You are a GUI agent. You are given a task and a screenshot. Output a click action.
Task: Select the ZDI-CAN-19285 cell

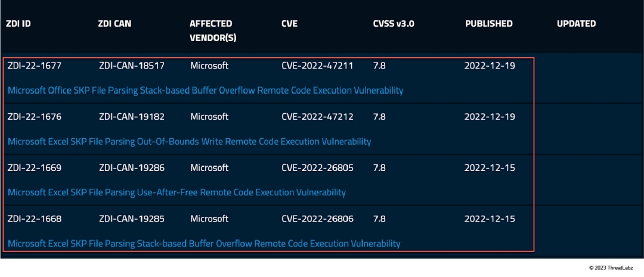tap(131, 219)
